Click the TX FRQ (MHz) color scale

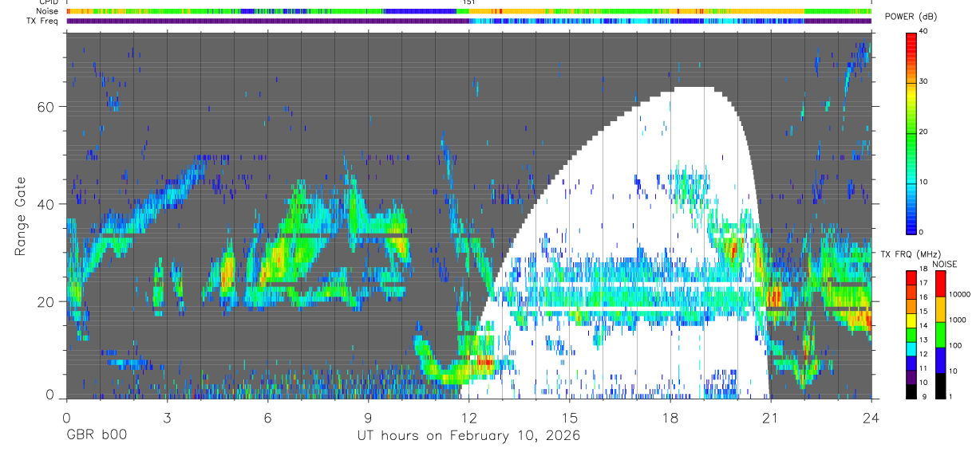coord(911,334)
